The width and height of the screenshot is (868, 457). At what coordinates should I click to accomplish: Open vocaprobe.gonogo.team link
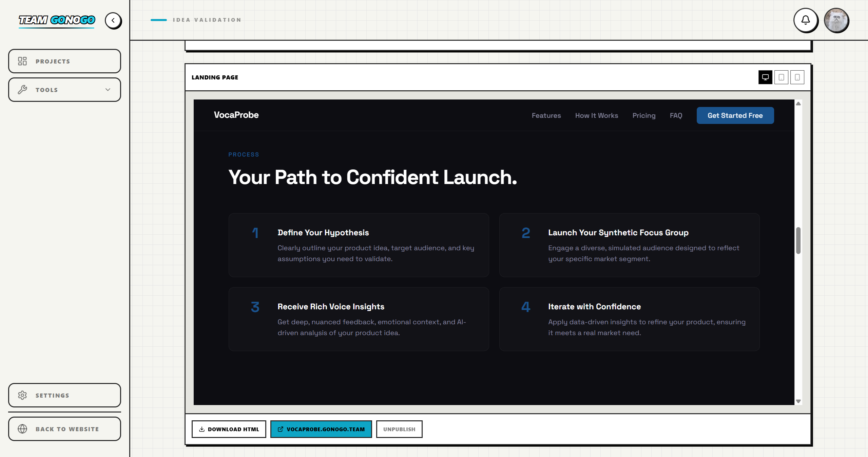321,429
